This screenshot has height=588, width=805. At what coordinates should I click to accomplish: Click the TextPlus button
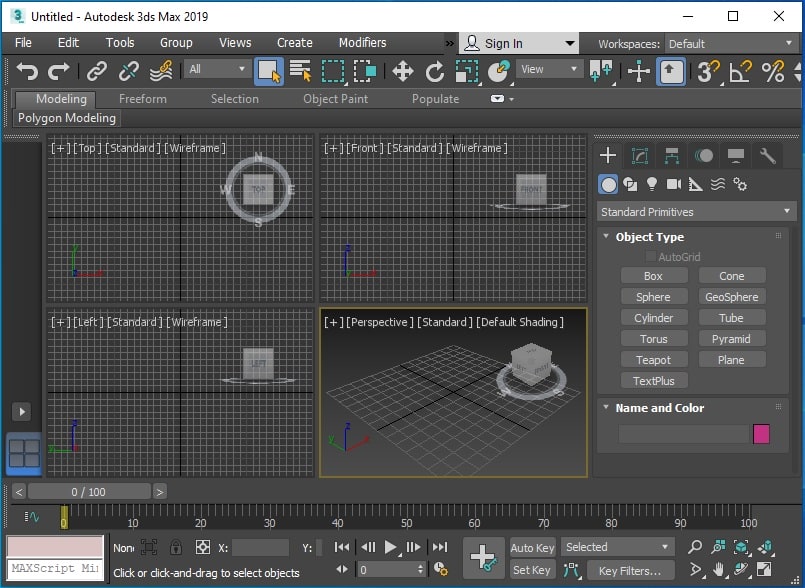(654, 381)
